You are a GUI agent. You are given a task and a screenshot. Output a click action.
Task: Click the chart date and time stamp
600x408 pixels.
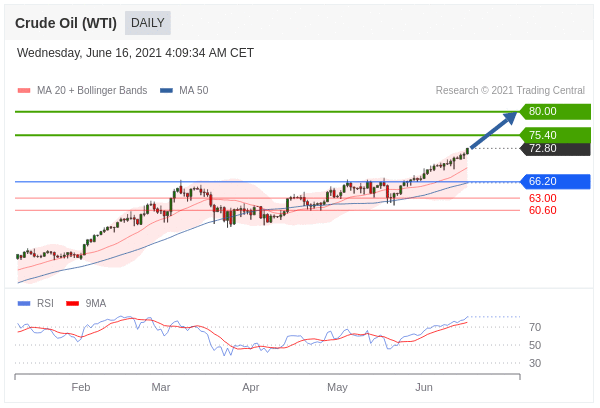[x=135, y=53]
